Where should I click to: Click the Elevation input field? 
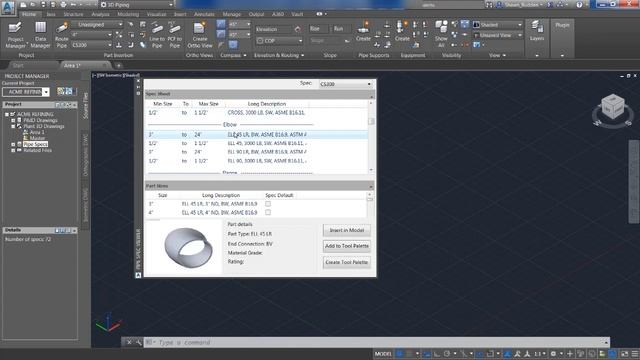(x=274, y=29)
